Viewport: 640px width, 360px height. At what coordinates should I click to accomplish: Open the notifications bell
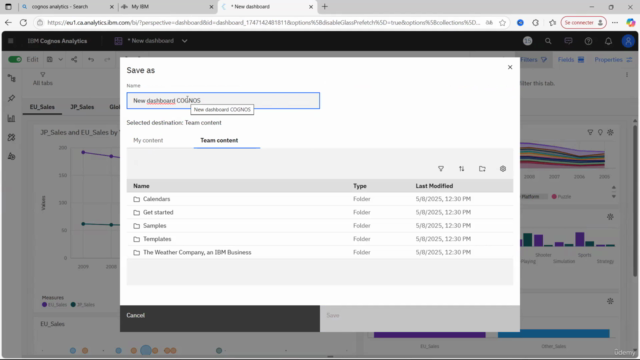(608, 41)
